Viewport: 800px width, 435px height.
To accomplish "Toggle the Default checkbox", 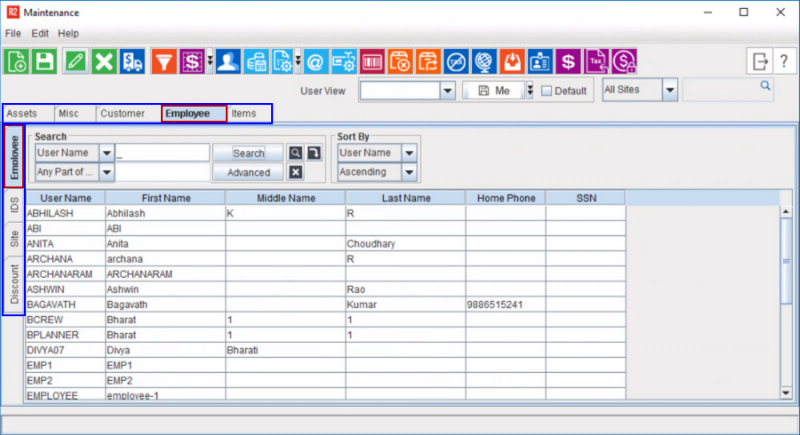I will click(x=546, y=91).
